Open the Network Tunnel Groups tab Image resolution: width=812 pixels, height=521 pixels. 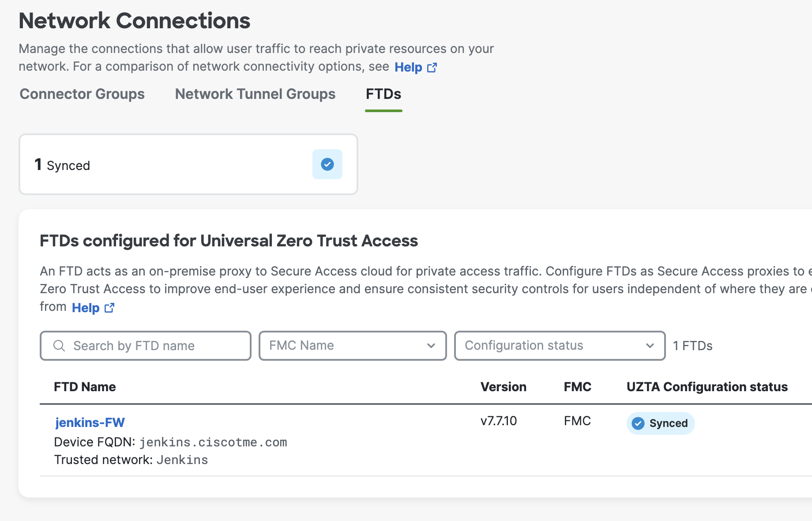pyautogui.click(x=255, y=94)
